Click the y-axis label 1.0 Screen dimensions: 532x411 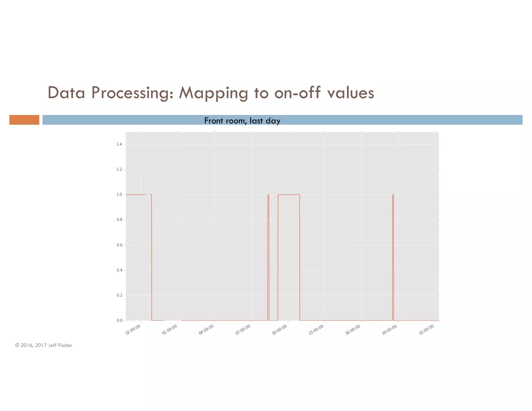click(119, 195)
